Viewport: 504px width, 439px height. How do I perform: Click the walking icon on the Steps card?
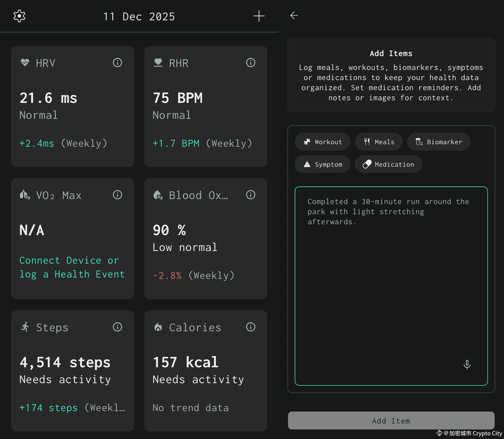tap(25, 327)
